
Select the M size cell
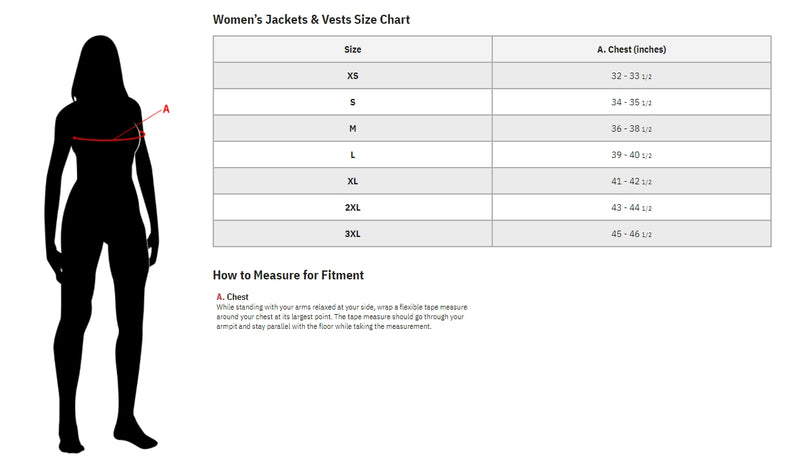352,128
